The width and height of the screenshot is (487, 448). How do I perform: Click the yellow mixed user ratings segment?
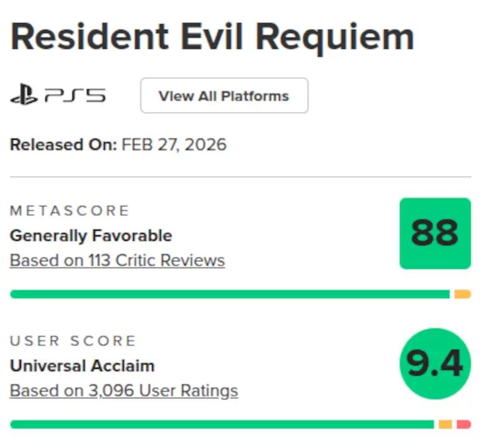tap(445, 424)
